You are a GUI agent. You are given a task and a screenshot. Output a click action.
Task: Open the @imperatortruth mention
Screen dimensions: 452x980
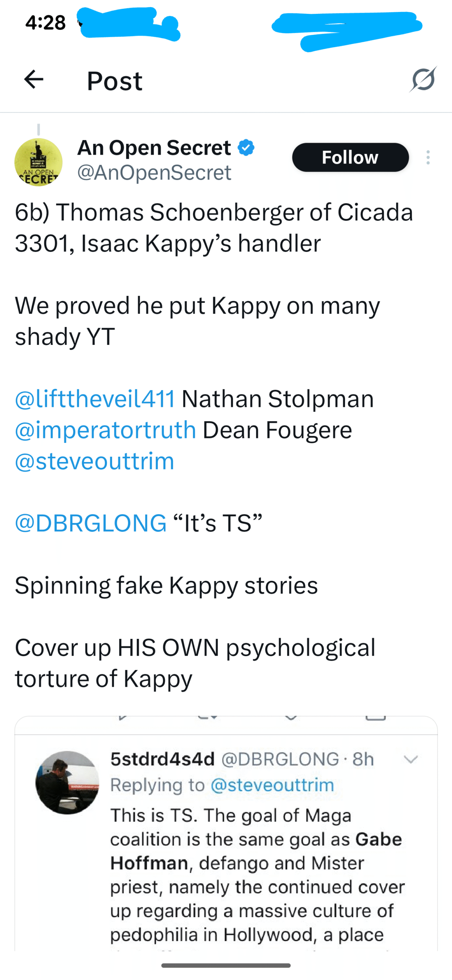point(106,430)
